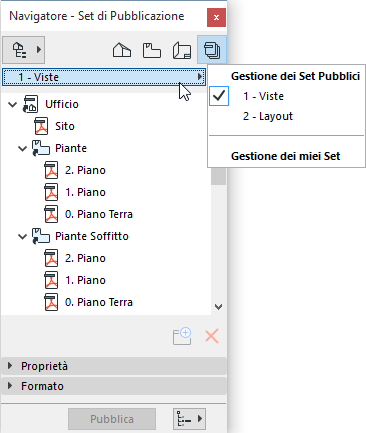The image size is (366, 433).
Task: Click the Piante folder icon
Action: [x=41, y=148]
